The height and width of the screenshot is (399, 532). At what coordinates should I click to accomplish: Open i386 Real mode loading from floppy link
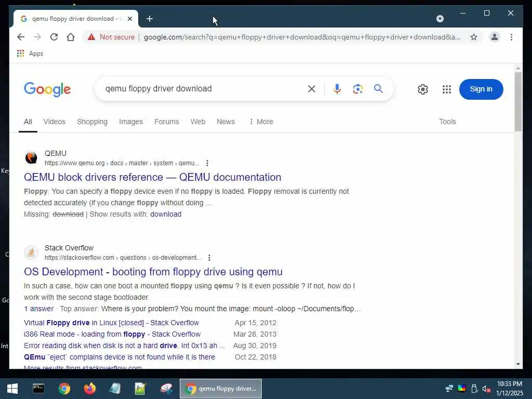point(112,334)
